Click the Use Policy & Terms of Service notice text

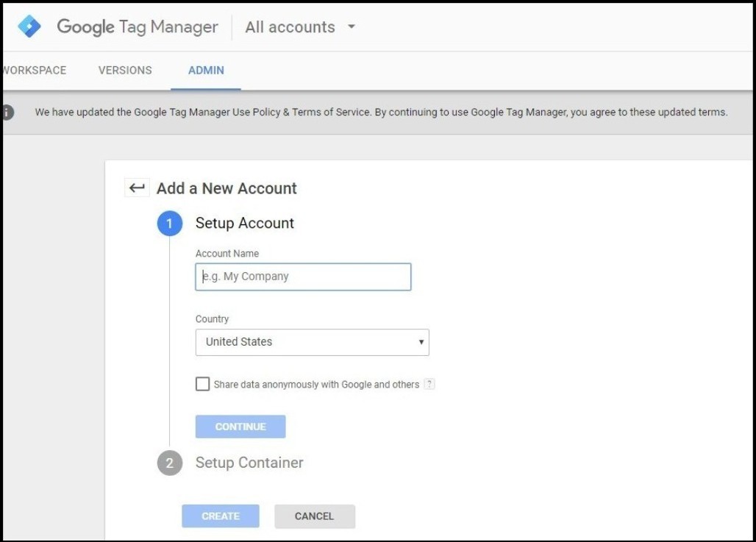click(381, 112)
